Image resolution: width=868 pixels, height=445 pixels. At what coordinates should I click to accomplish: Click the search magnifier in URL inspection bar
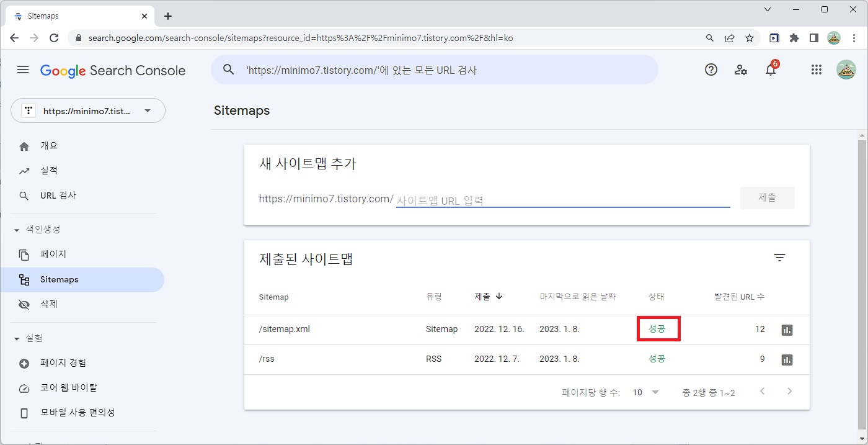pos(229,70)
